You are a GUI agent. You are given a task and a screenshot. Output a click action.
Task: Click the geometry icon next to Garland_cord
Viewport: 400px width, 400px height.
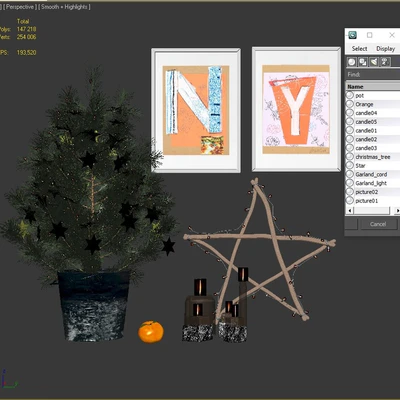349,174
